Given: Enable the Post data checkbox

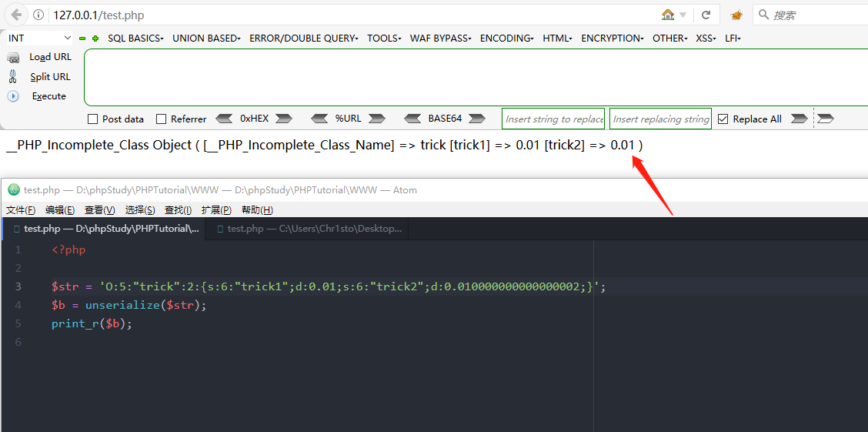Looking at the screenshot, I should [x=93, y=119].
